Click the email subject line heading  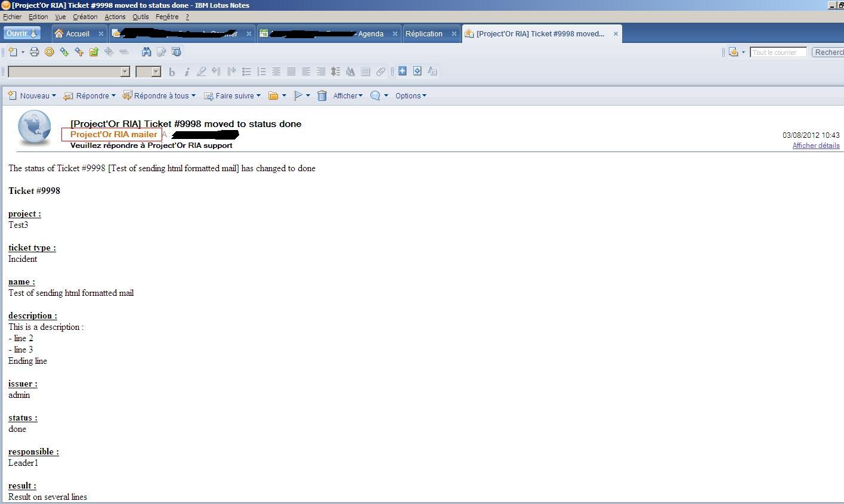click(186, 123)
